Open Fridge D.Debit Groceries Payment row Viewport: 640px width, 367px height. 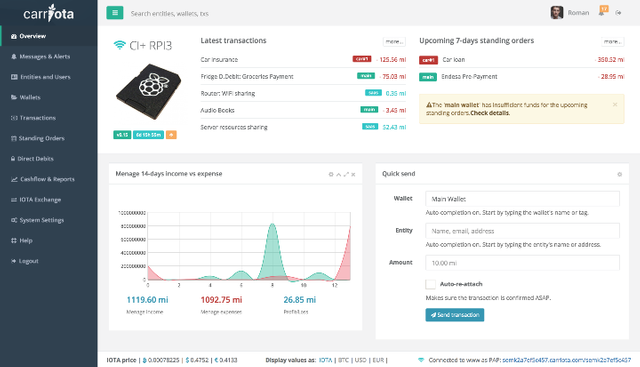tap(303, 76)
